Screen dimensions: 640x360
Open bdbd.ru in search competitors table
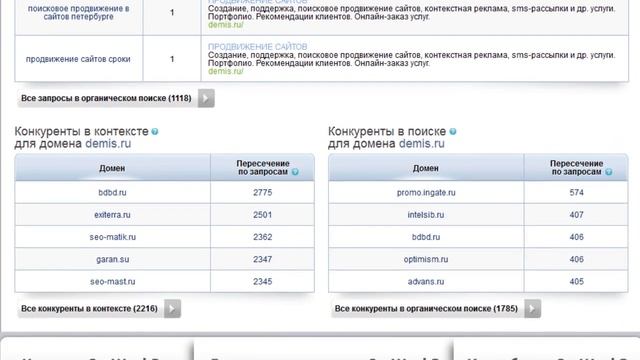[426, 237]
